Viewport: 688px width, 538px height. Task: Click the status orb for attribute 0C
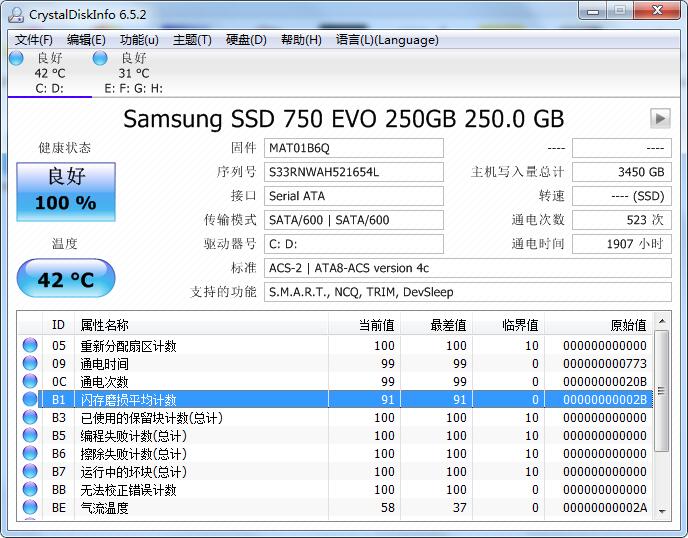(x=30, y=381)
